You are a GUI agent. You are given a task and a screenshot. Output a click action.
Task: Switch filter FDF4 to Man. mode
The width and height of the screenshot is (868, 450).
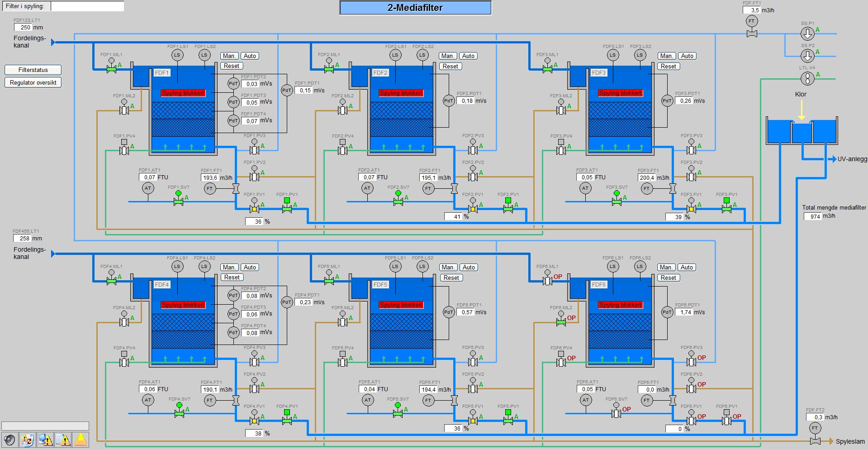tap(229, 267)
